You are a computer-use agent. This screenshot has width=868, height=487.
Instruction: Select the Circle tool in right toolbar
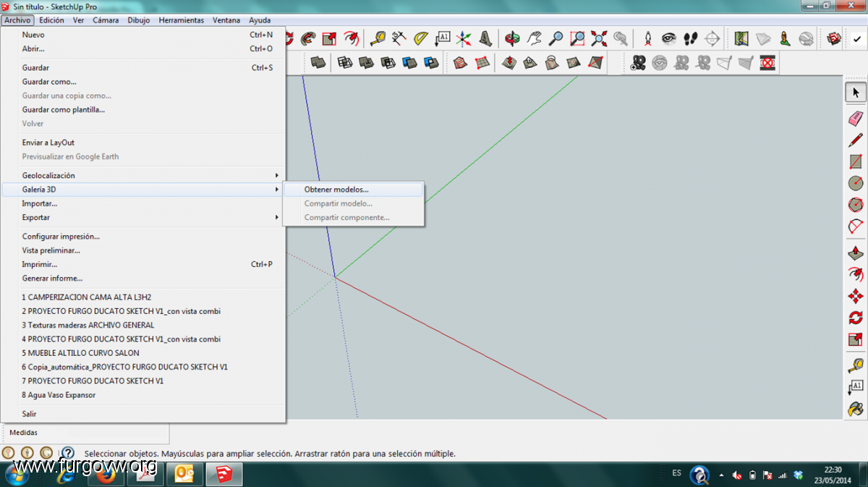click(856, 183)
